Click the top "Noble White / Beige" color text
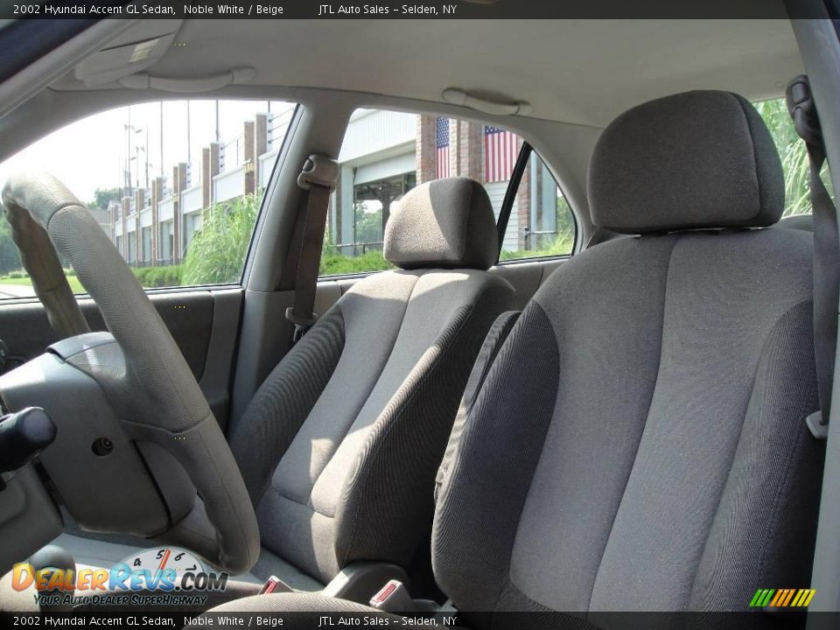 click(233, 9)
